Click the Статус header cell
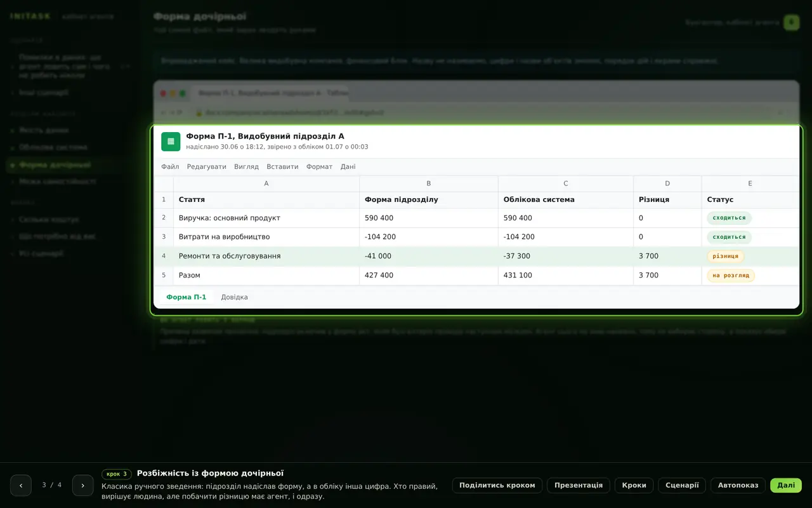812x508 pixels. [750, 199]
